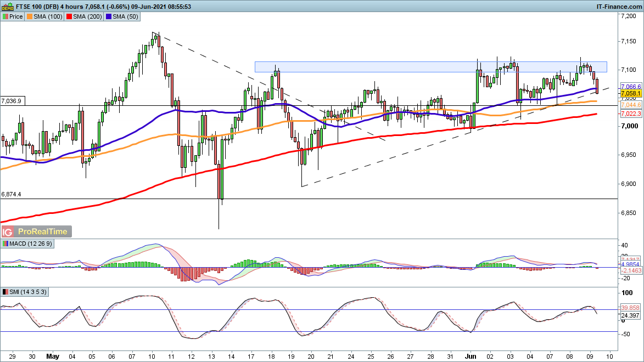Click the red SMA (200) color swatch
This screenshot has height=362, width=644.
70,17
